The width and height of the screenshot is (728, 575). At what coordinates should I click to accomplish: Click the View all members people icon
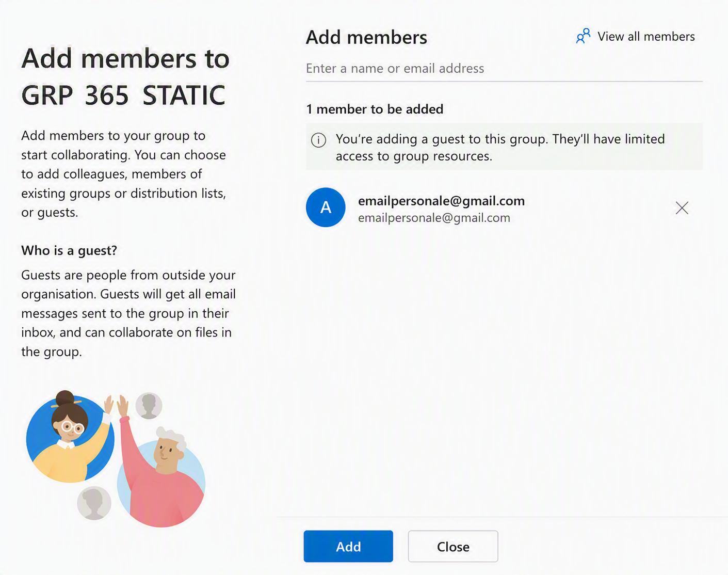(583, 36)
